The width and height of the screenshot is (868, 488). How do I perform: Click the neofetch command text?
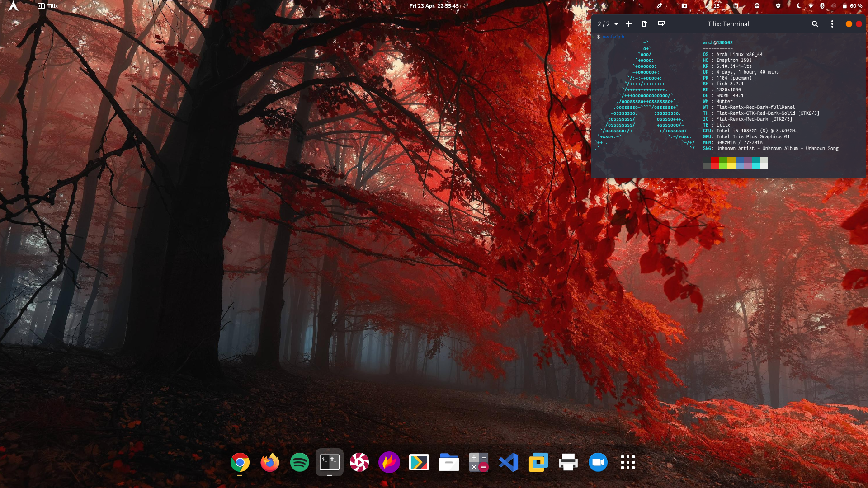pyautogui.click(x=613, y=37)
